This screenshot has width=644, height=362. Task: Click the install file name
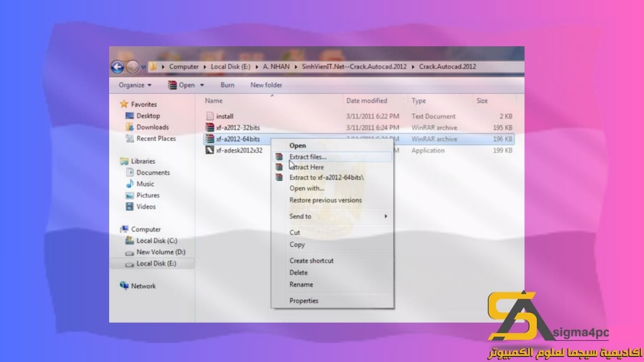pos(224,116)
